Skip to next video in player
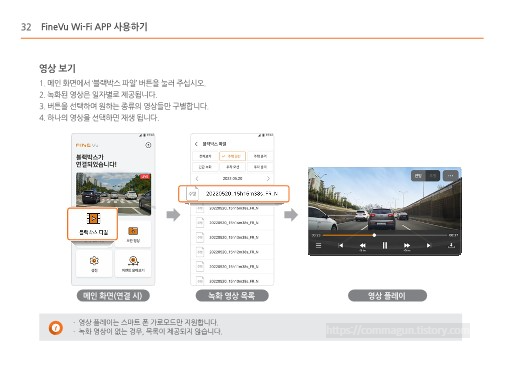This screenshot has width=510, height=378. coord(428,246)
